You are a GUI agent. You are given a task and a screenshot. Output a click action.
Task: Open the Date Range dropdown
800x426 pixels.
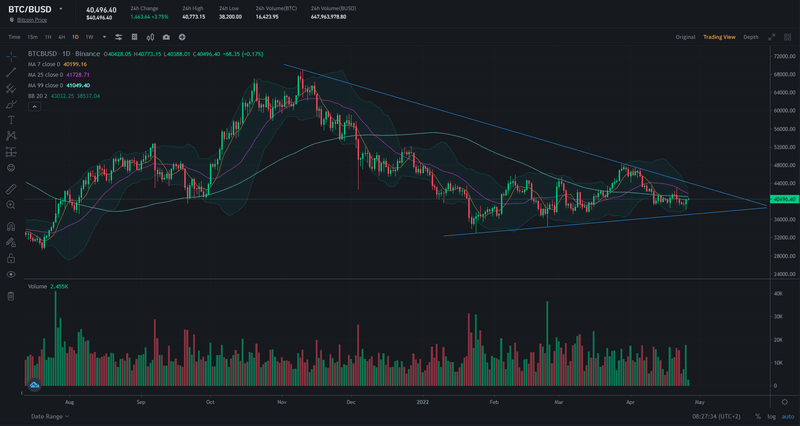tap(49, 416)
